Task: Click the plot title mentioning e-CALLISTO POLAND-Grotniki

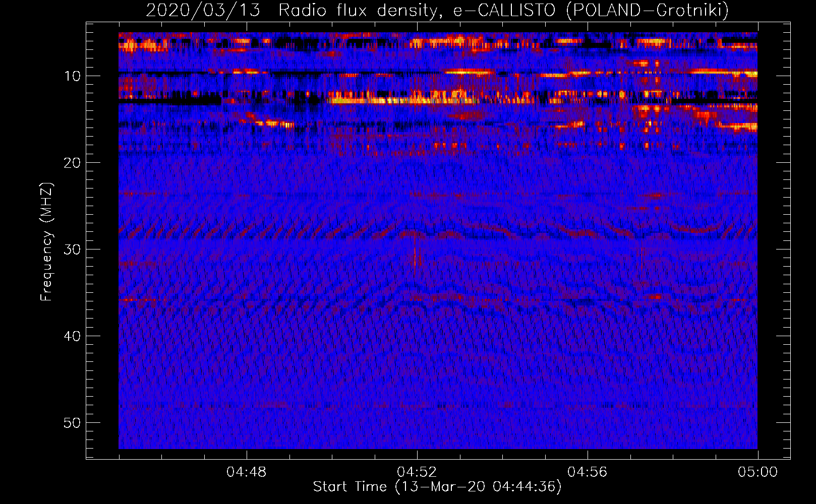Action: [437, 10]
